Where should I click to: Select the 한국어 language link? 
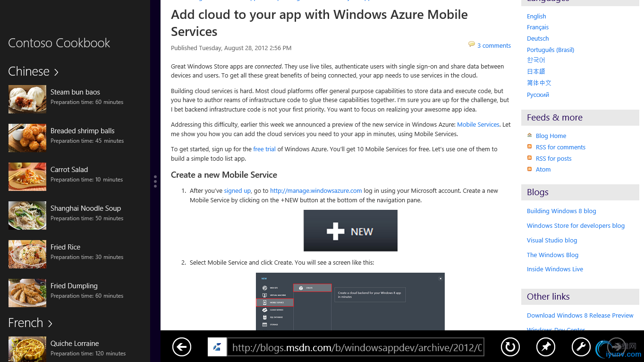tap(536, 60)
